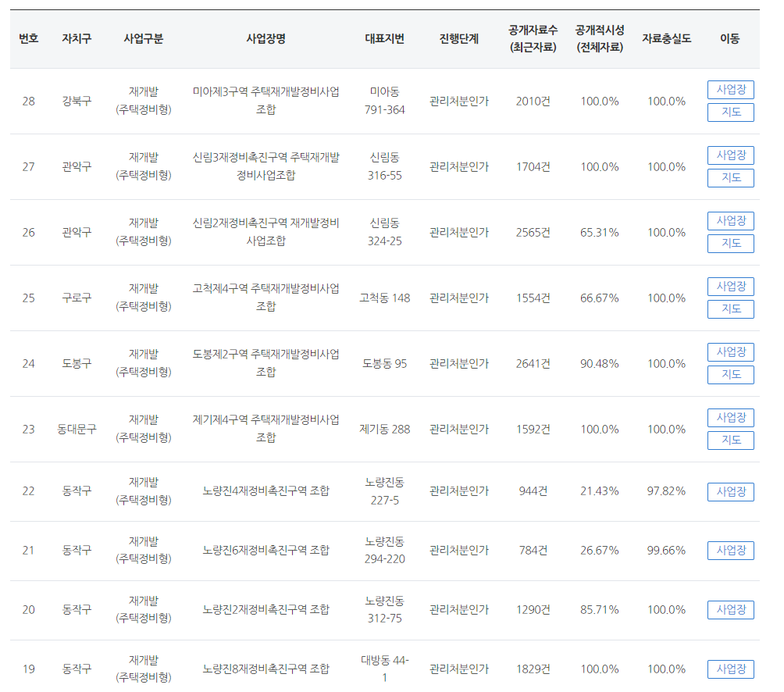
Task: Select 신림2재정비촉진구역 재개발정비 사업조합 name
Action: tap(266, 232)
